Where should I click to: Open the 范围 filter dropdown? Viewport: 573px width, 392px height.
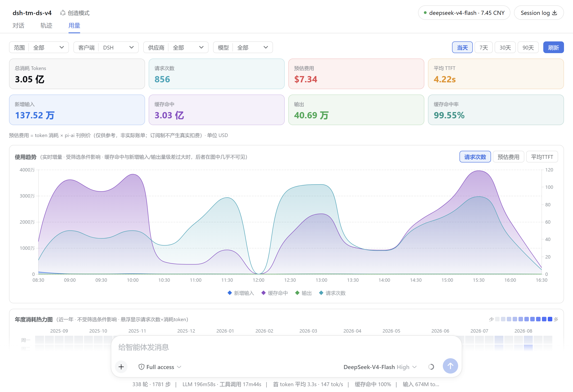click(x=39, y=47)
